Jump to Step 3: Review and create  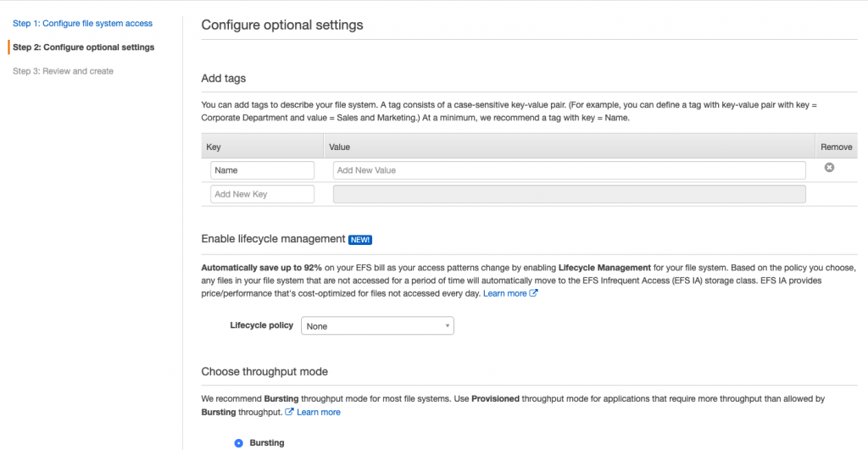coord(63,71)
